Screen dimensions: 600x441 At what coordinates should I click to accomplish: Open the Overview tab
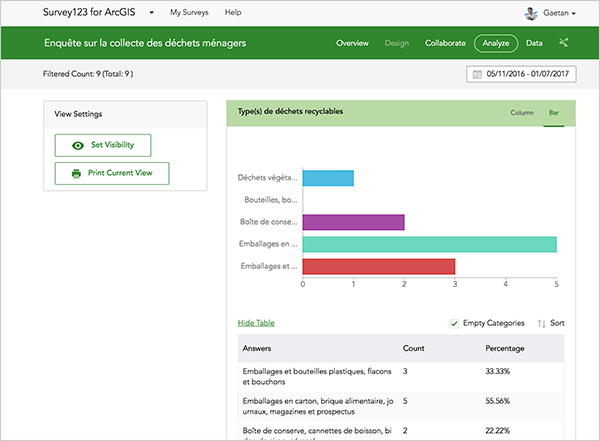(353, 43)
